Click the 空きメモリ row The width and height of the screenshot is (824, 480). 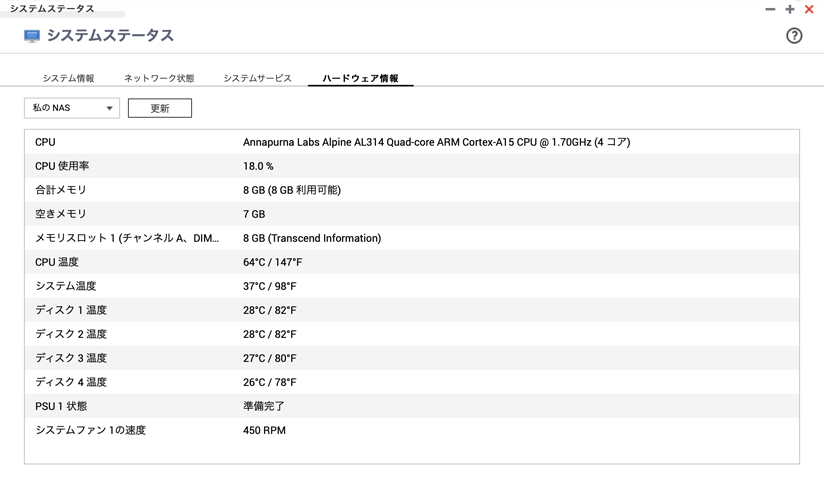point(411,214)
